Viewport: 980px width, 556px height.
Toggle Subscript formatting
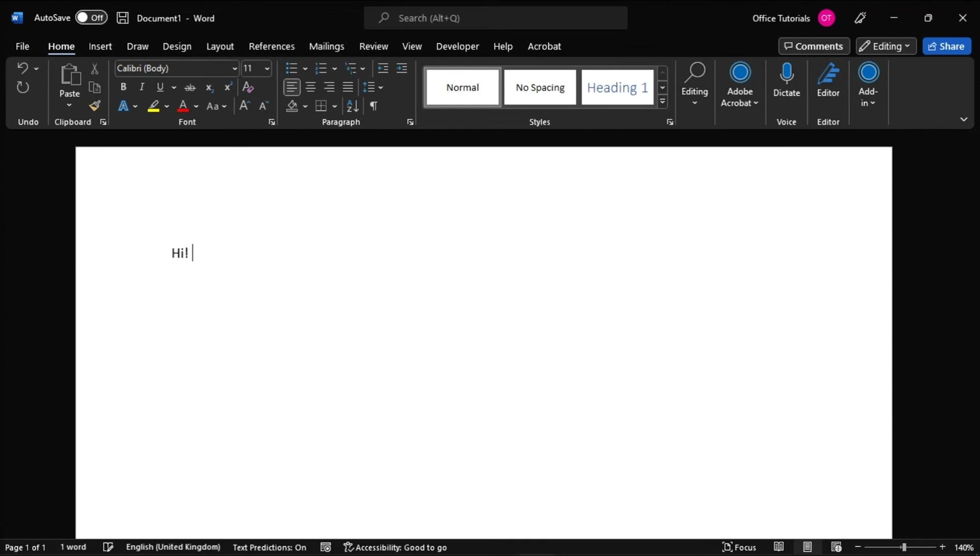[x=209, y=87]
